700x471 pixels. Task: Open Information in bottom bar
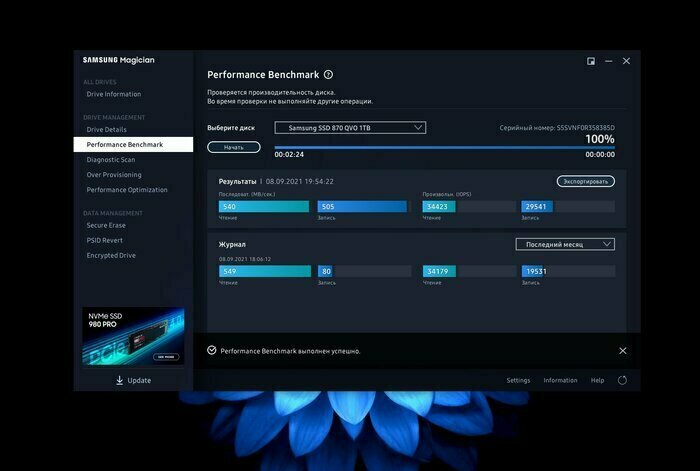[560, 380]
